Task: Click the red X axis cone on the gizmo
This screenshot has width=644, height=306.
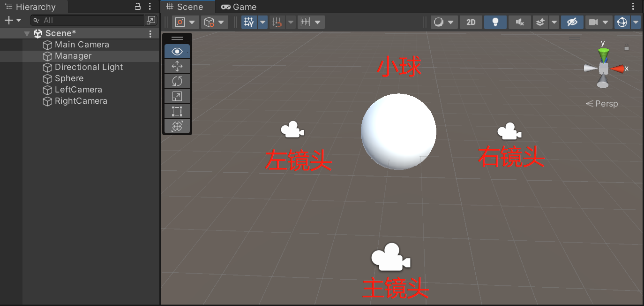Action: 618,69
